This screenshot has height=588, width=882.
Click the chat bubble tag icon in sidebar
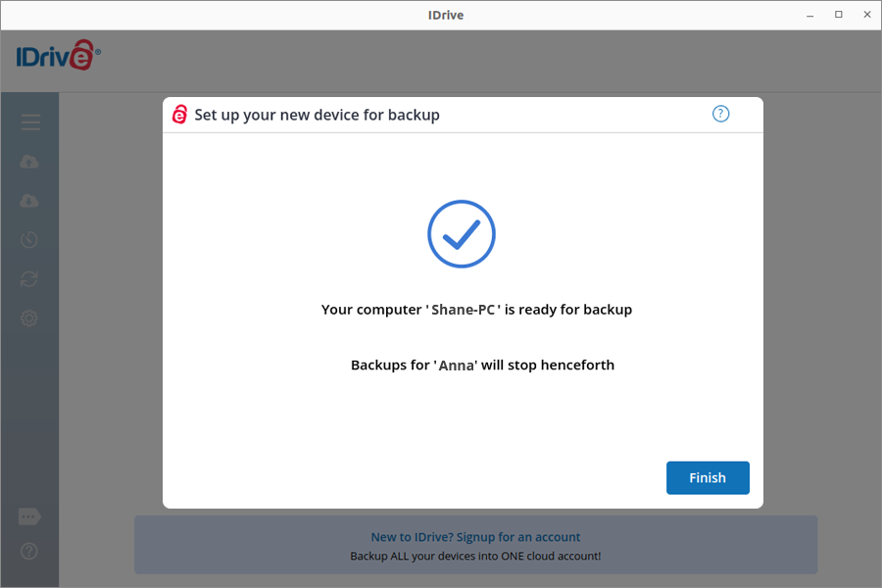pos(29,516)
